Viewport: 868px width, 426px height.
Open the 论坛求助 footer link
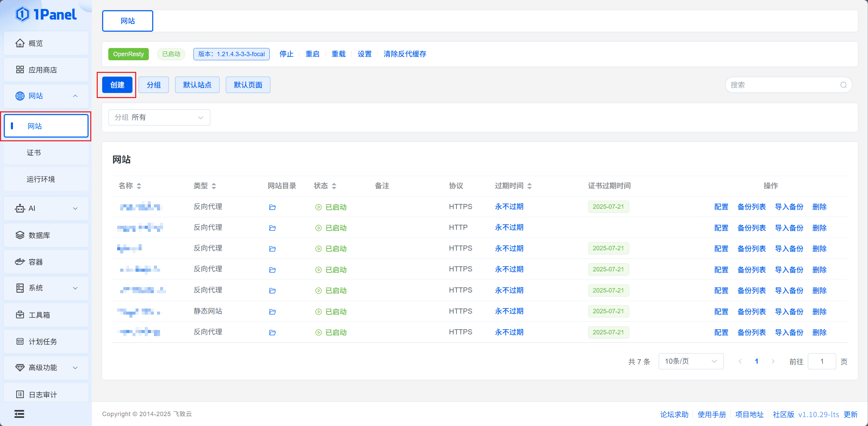tap(674, 414)
